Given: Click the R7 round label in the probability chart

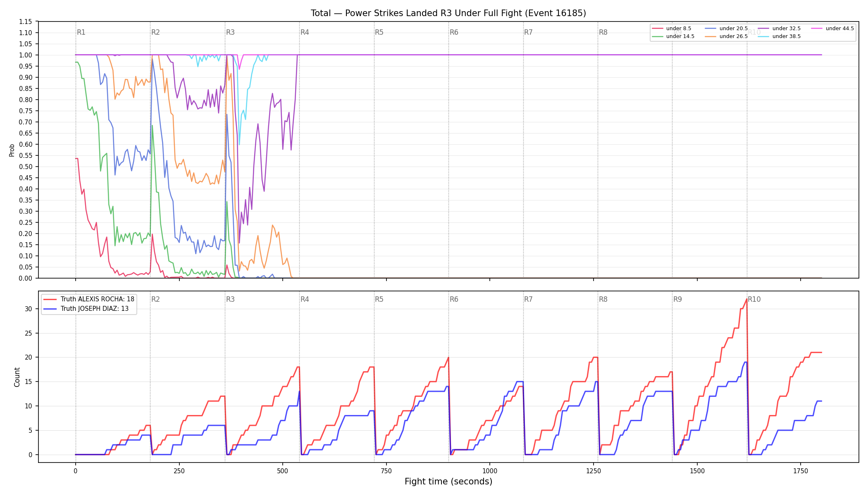Looking at the screenshot, I should click(x=528, y=32).
